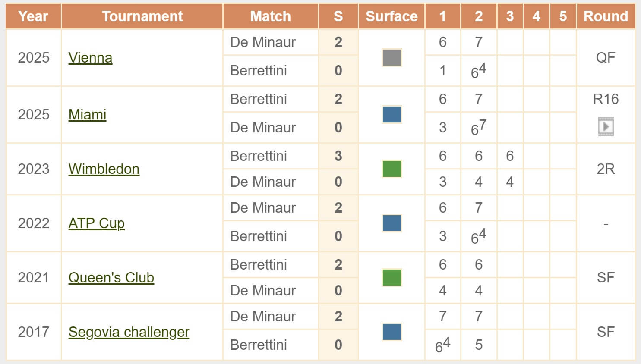
Task: Open the ATP Cup link
Action: coord(97,223)
